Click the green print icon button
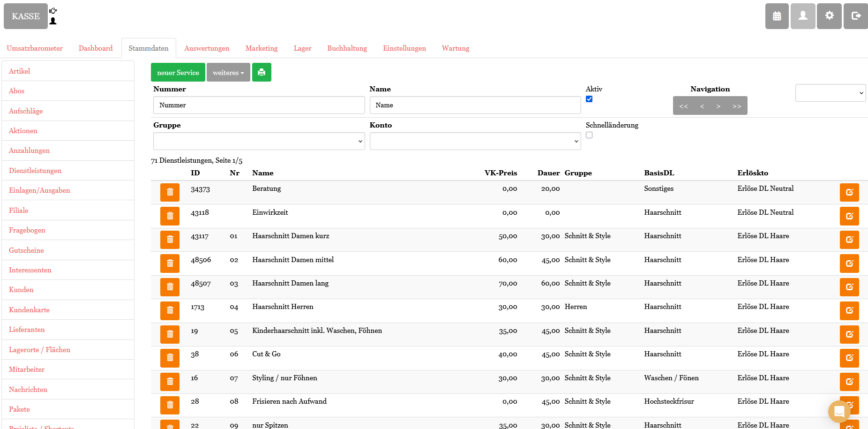 click(x=262, y=72)
